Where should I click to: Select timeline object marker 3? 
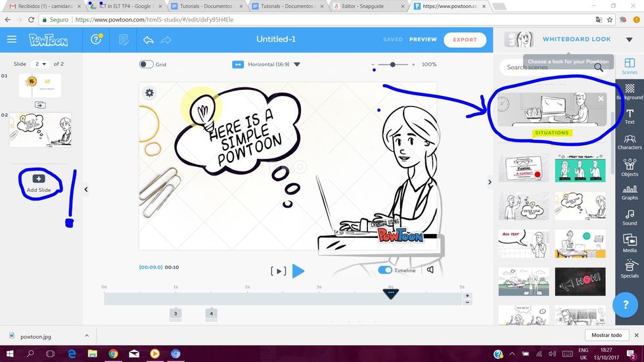[175, 313]
